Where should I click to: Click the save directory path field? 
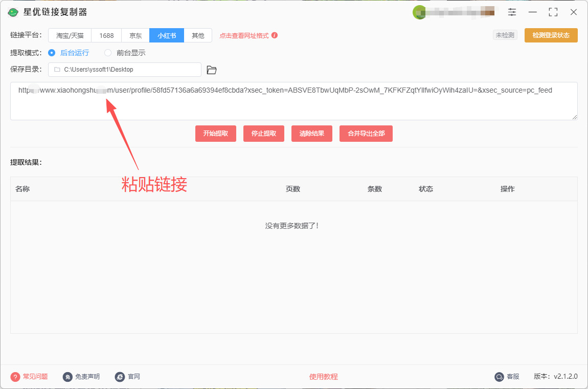pos(125,70)
